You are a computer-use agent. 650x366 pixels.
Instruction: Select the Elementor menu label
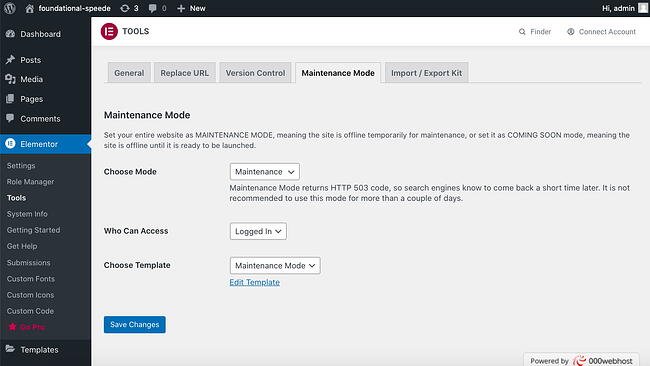tap(39, 144)
